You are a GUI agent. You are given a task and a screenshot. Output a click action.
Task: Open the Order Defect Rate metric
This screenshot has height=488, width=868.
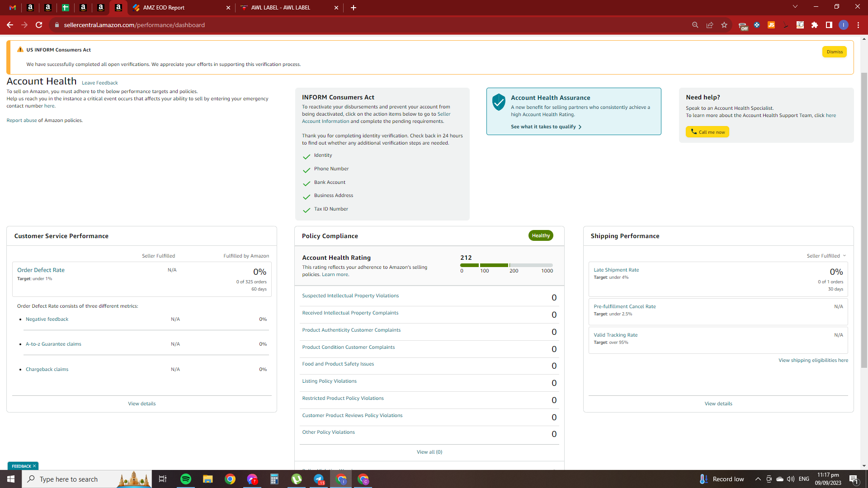pyautogui.click(x=41, y=270)
